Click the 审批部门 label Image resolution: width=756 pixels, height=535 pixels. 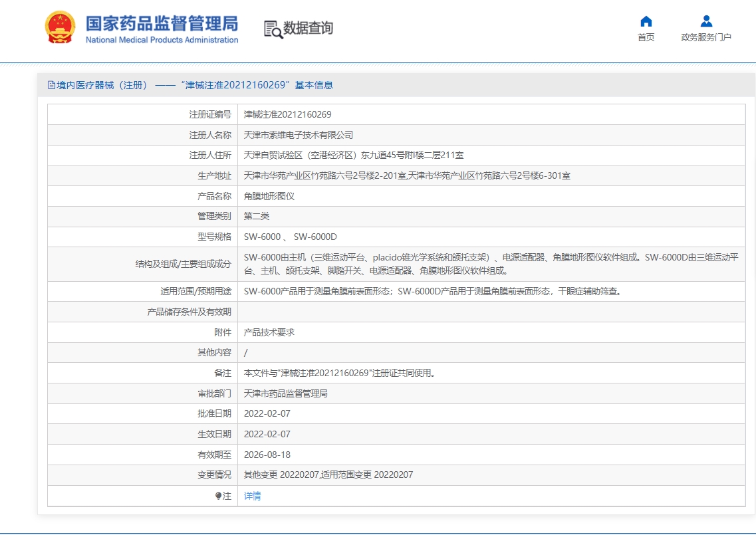(x=215, y=394)
